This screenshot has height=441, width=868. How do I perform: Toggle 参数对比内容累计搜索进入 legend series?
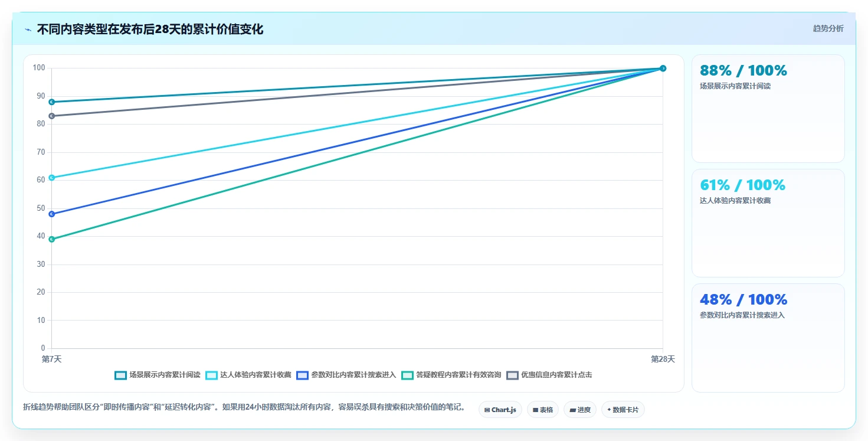pyautogui.click(x=346, y=375)
